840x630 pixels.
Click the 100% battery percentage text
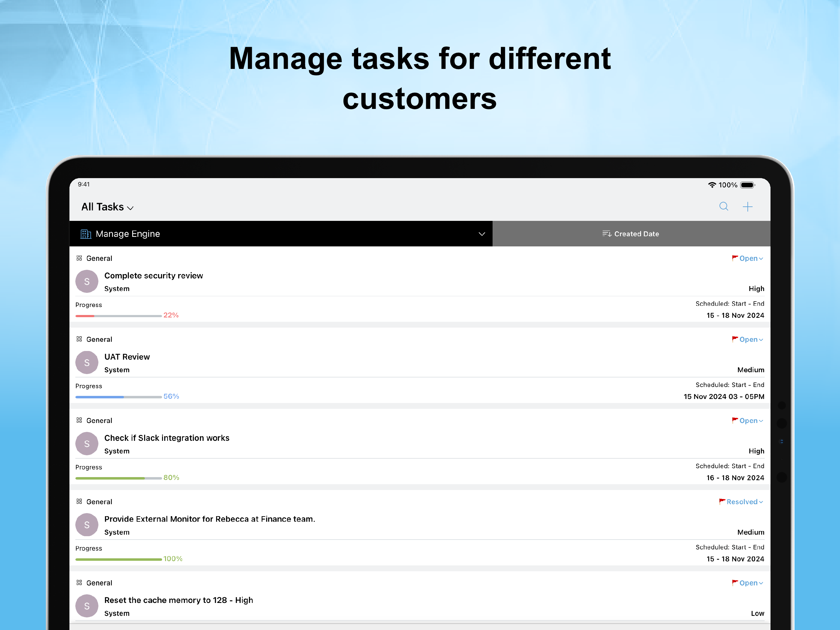click(727, 185)
